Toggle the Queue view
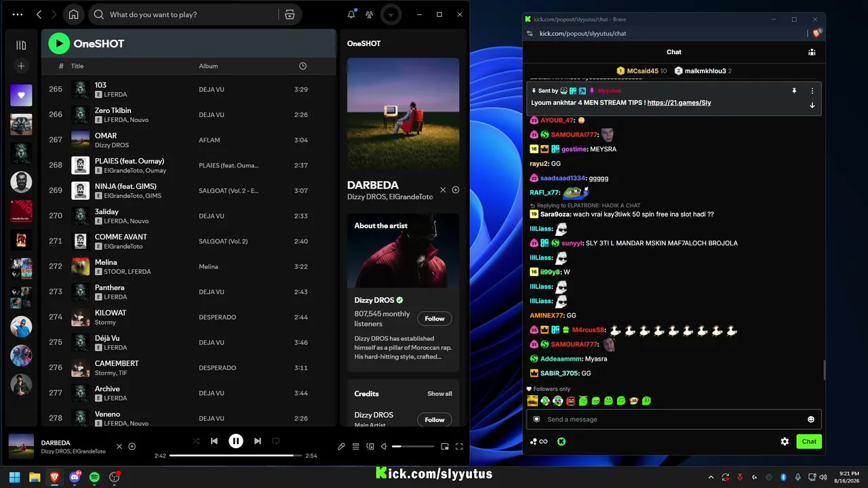This screenshot has height=488, width=868. pyautogui.click(x=355, y=447)
